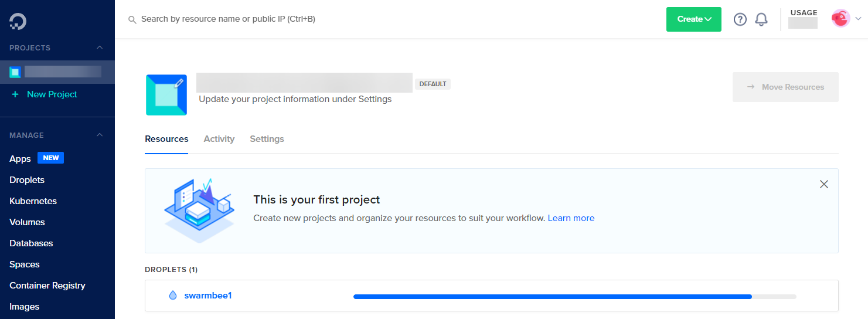Click the user avatar icon
Image resolution: width=868 pixels, height=319 pixels.
(x=840, y=19)
